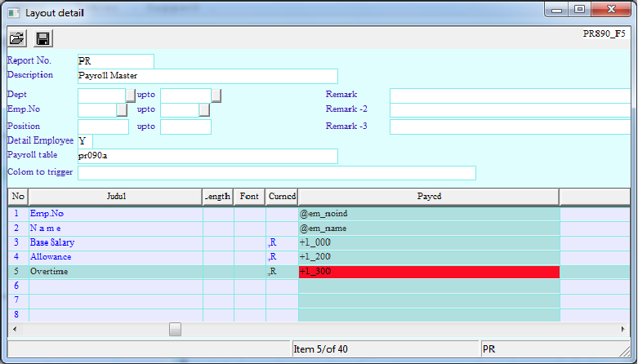
Task: Open lookup button beside Emp.No upto field
Action: [204, 110]
